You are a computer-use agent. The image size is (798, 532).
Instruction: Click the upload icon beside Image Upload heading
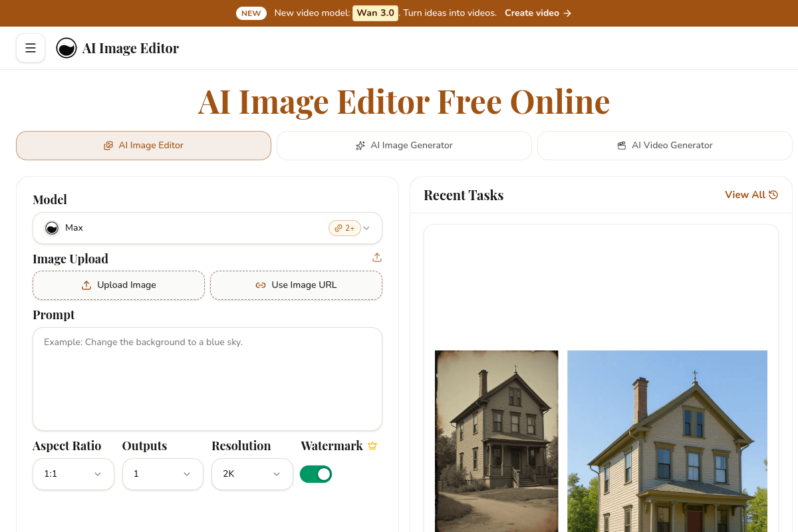pos(377,257)
